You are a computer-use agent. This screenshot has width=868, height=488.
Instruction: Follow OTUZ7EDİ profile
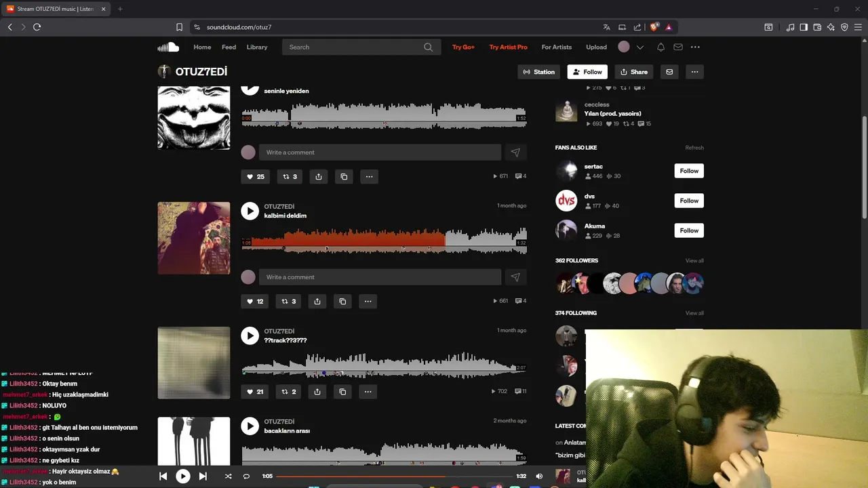click(x=587, y=72)
